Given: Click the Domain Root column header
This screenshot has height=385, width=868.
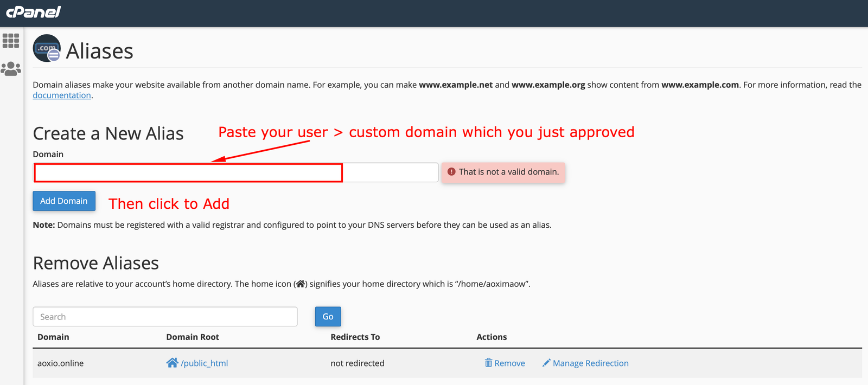Looking at the screenshot, I should [x=193, y=337].
